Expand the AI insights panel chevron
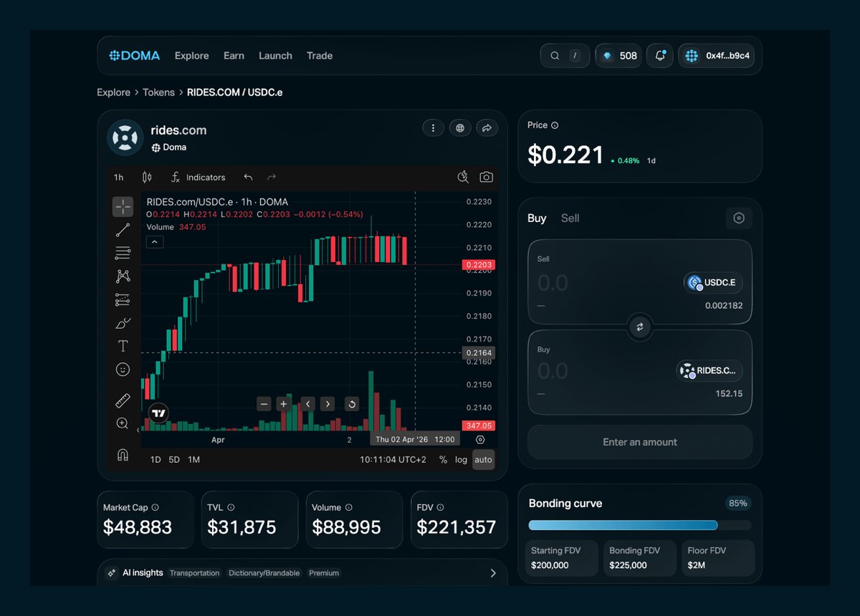This screenshot has height=616, width=860. pyautogui.click(x=493, y=573)
